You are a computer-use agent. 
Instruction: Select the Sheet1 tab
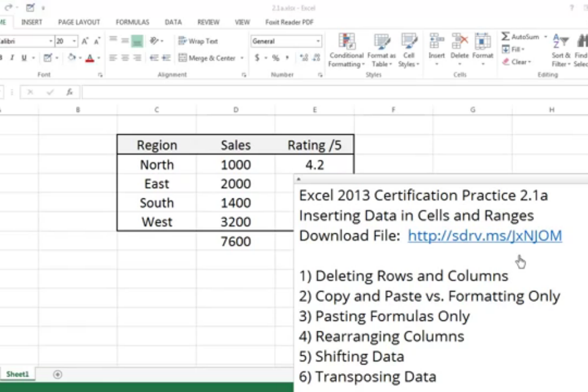[x=18, y=374]
